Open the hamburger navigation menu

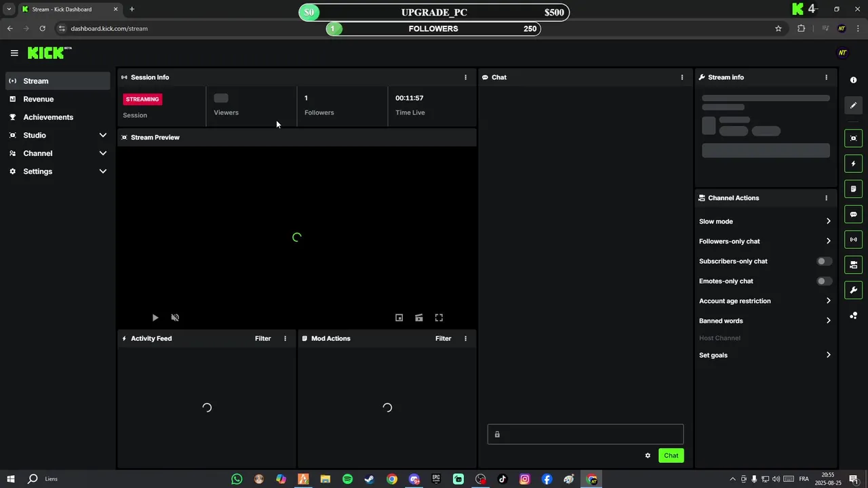(x=14, y=53)
